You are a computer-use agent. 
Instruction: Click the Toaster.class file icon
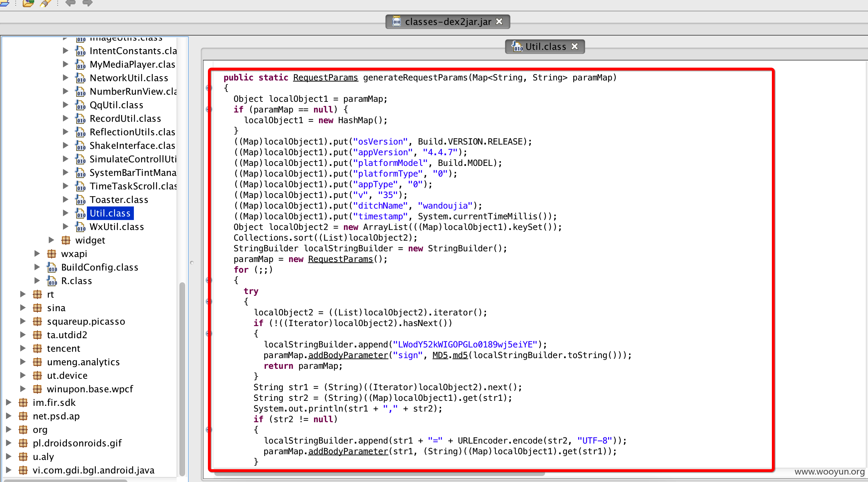pos(81,200)
